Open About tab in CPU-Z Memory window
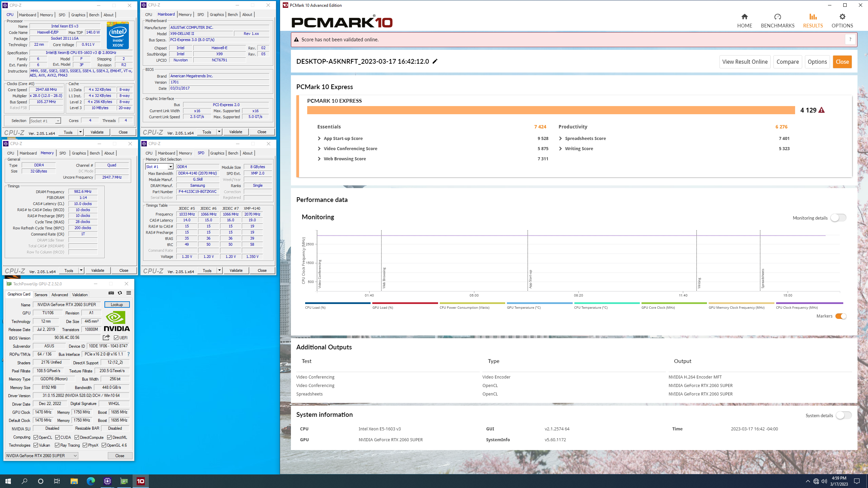The image size is (868, 488). [x=109, y=153]
